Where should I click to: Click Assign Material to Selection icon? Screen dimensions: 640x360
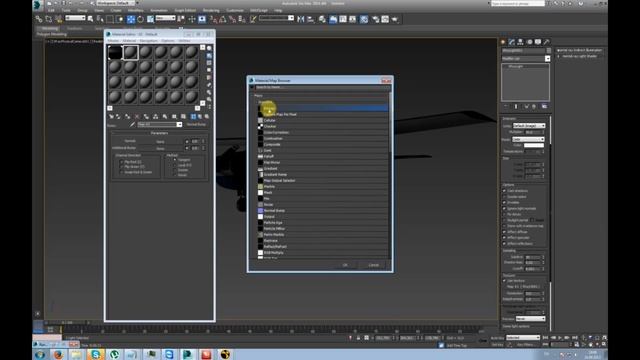(128, 117)
